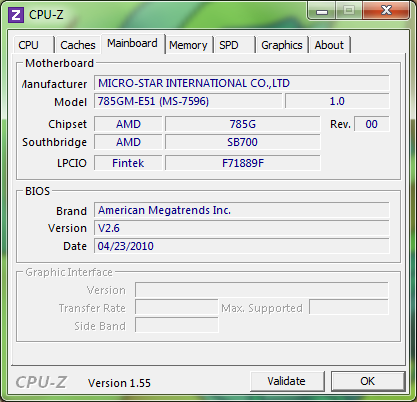
Task: Click the empty Transfer Rate field
Action: point(177,308)
